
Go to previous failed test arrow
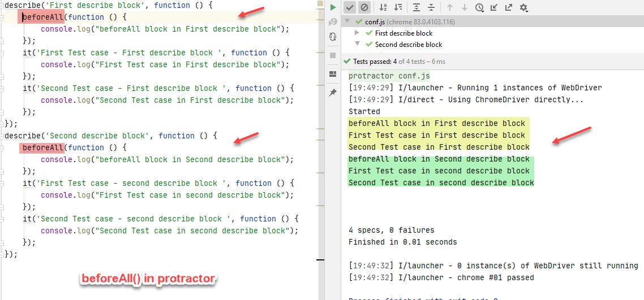(x=450, y=7)
